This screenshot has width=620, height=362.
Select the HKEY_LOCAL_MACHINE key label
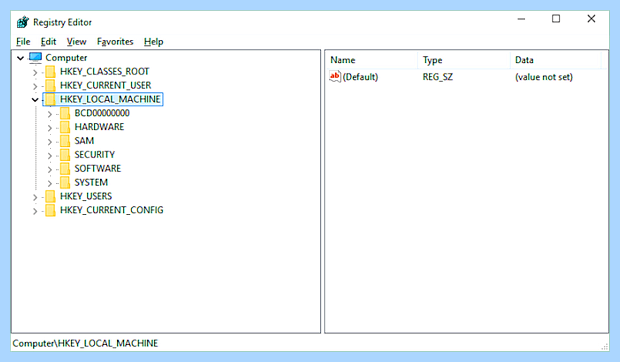click(110, 99)
